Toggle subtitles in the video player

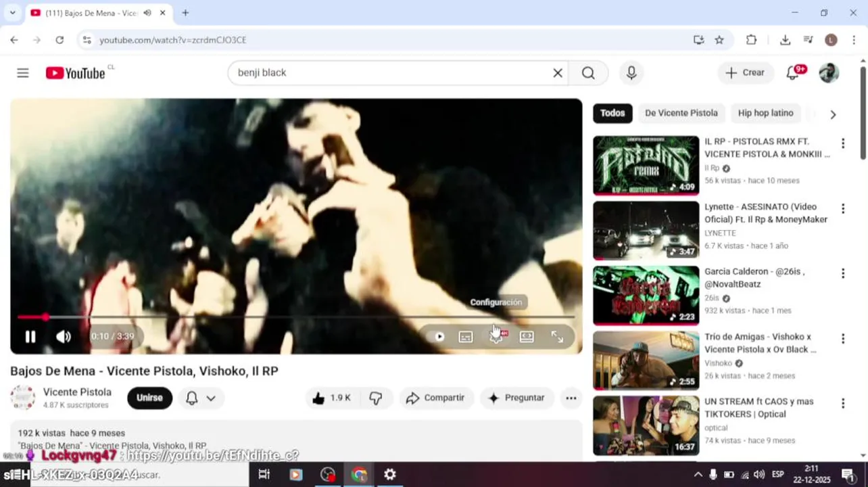point(466,337)
